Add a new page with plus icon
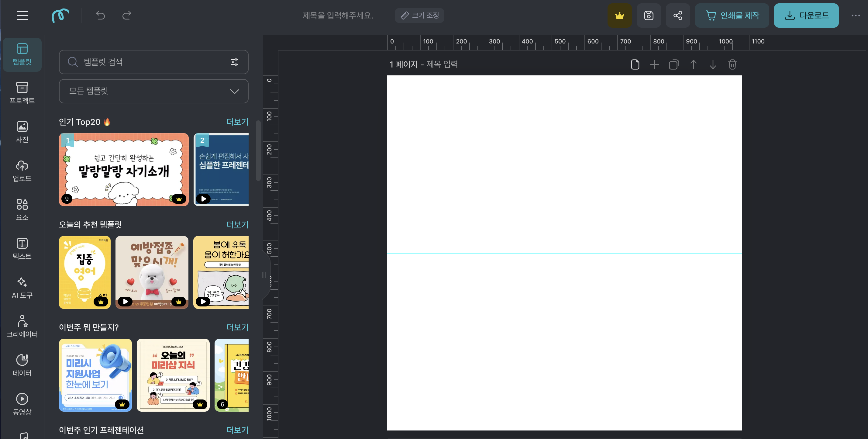 (654, 64)
